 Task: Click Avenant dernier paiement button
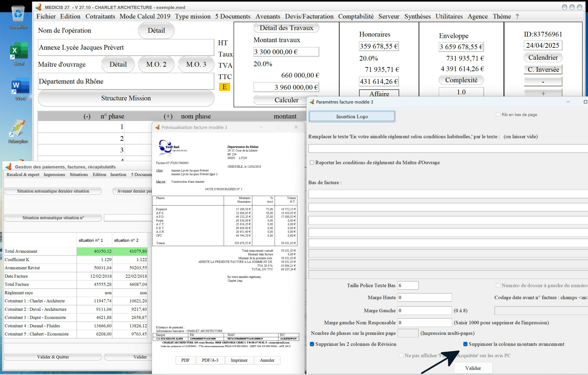[133, 191]
